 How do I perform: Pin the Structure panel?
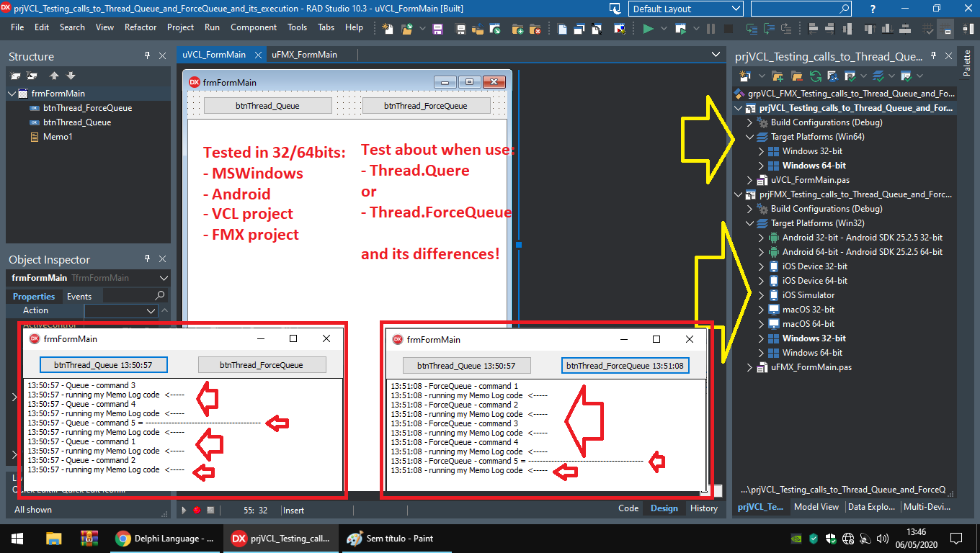pos(148,56)
